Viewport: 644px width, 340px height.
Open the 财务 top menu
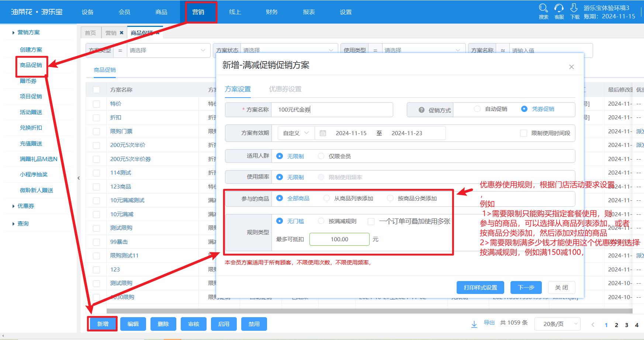click(x=272, y=12)
